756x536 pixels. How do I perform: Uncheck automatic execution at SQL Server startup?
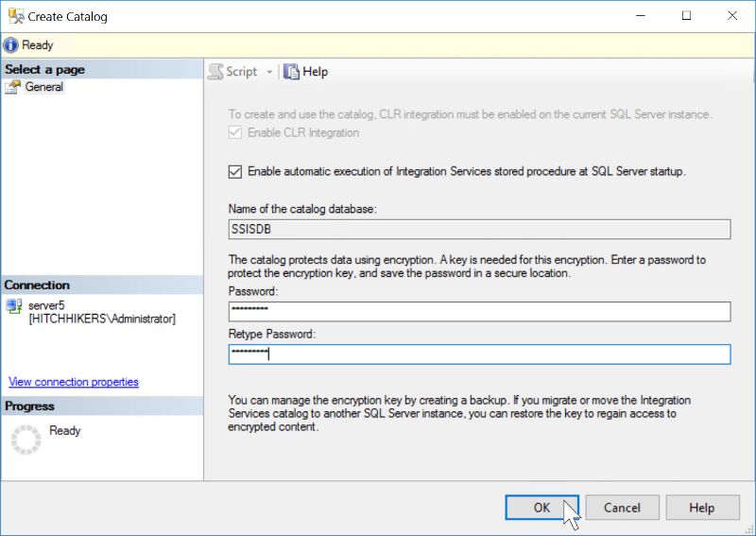pos(234,172)
